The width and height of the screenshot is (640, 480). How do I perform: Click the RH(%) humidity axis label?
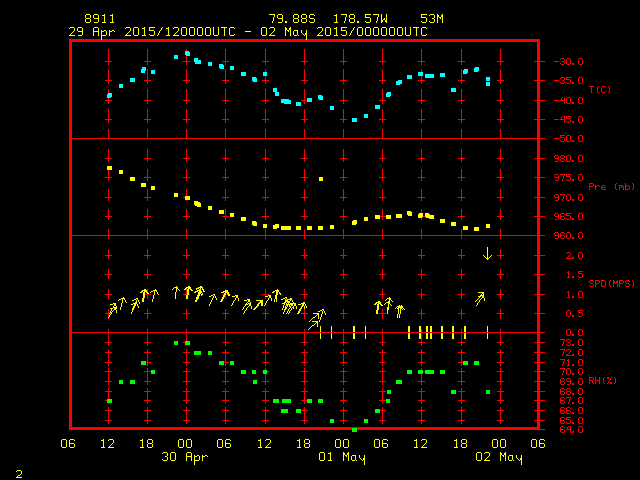[x=602, y=381]
